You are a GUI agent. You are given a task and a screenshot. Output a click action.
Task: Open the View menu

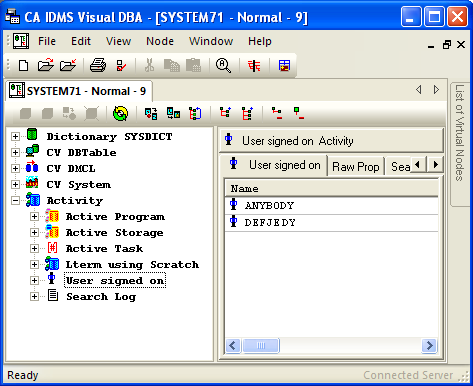118,41
